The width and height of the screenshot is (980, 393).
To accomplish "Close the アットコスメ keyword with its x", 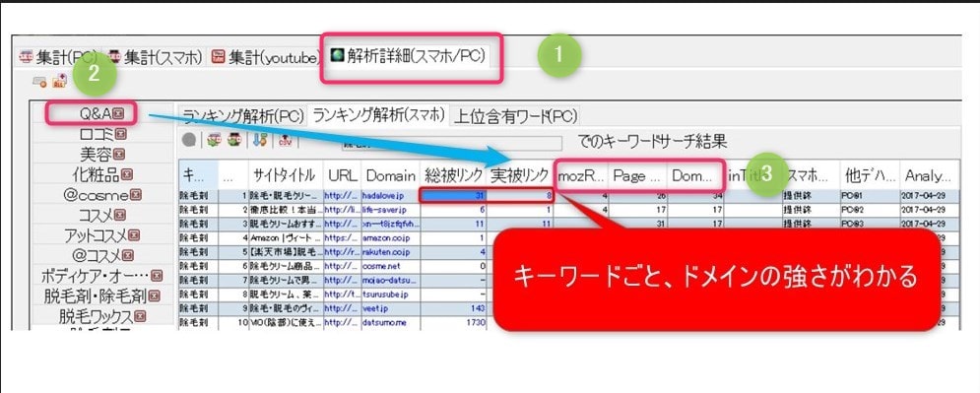I will coord(133,235).
